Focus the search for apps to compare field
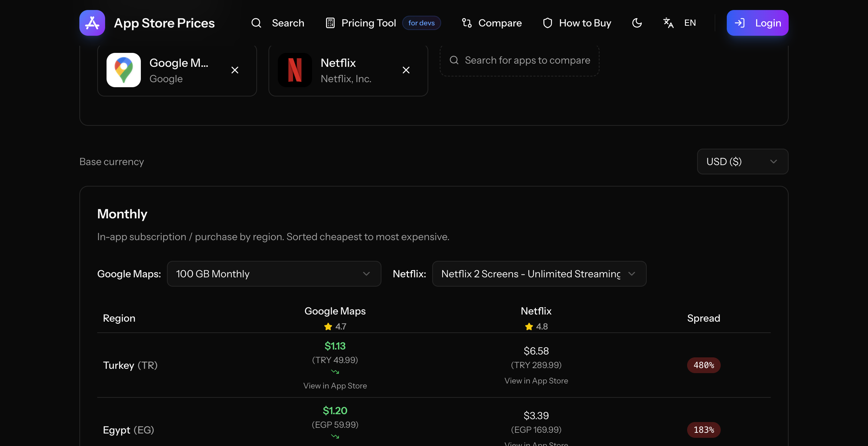 pyautogui.click(x=527, y=60)
